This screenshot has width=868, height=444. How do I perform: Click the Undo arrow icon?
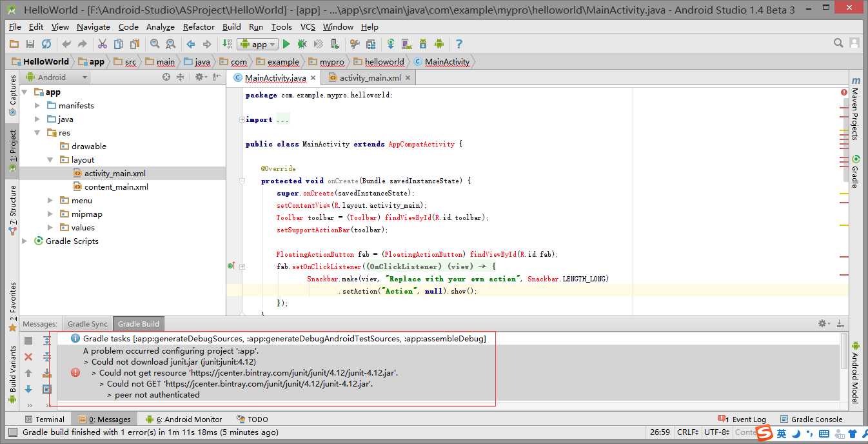pyautogui.click(x=66, y=44)
